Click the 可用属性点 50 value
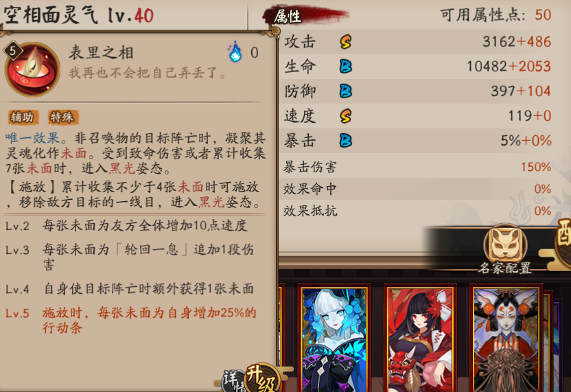Screen dimensions: 571x392 pyautogui.click(x=543, y=15)
